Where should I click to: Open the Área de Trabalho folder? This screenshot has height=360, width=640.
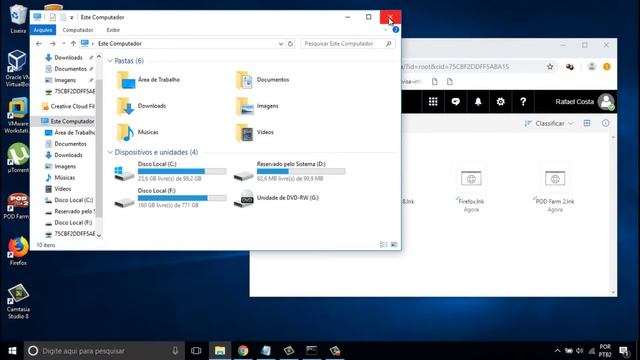149,80
